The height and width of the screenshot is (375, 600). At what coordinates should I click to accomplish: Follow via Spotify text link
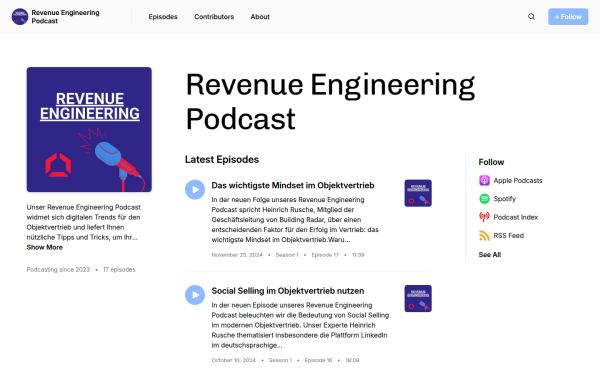coord(504,199)
